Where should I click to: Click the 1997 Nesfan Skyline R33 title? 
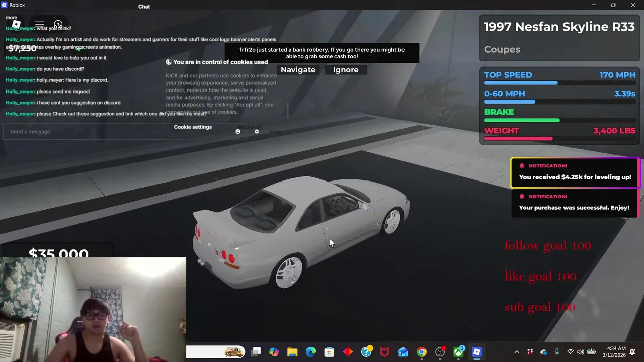[x=559, y=27]
